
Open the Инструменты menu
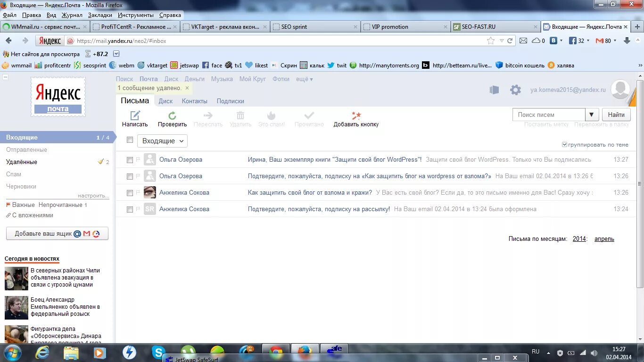(x=136, y=15)
